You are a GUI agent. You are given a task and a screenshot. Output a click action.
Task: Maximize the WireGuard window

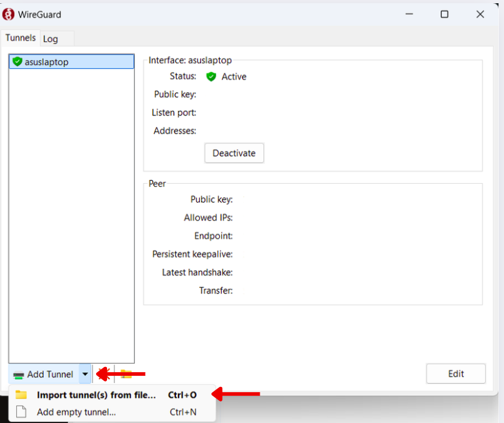tap(444, 14)
